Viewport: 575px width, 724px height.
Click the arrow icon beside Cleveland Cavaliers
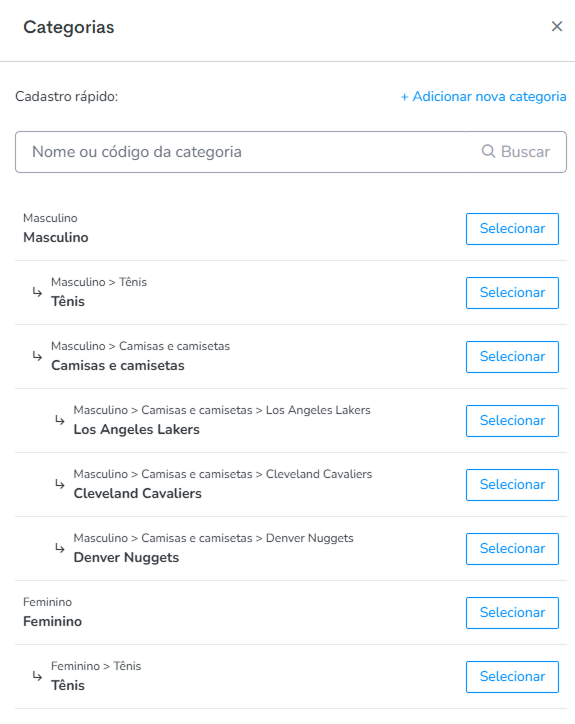tap(60, 484)
